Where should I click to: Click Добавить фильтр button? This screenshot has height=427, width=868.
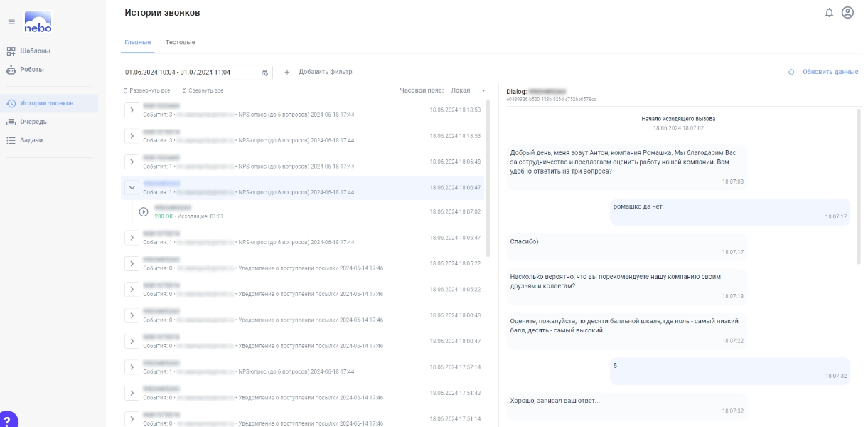[x=318, y=72]
